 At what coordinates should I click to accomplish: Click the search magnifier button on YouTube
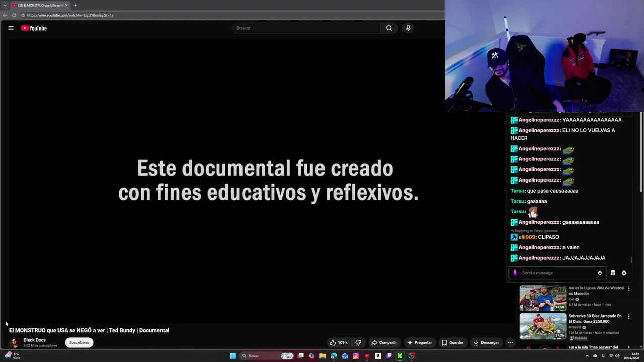389,28
